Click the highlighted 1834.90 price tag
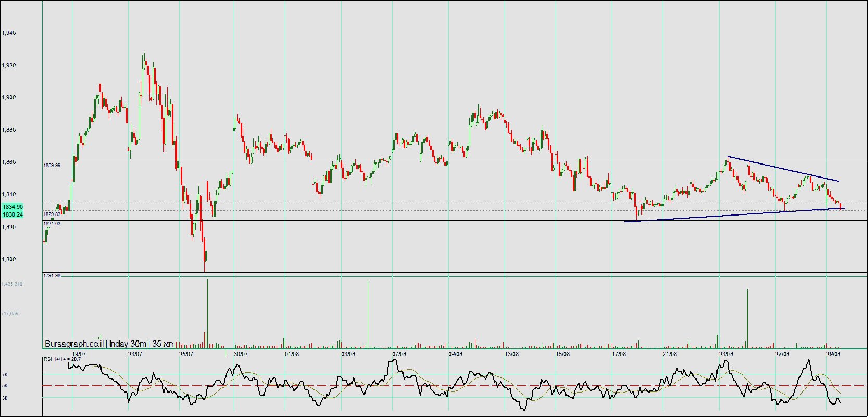The width and height of the screenshot is (868, 417). click(12, 207)
